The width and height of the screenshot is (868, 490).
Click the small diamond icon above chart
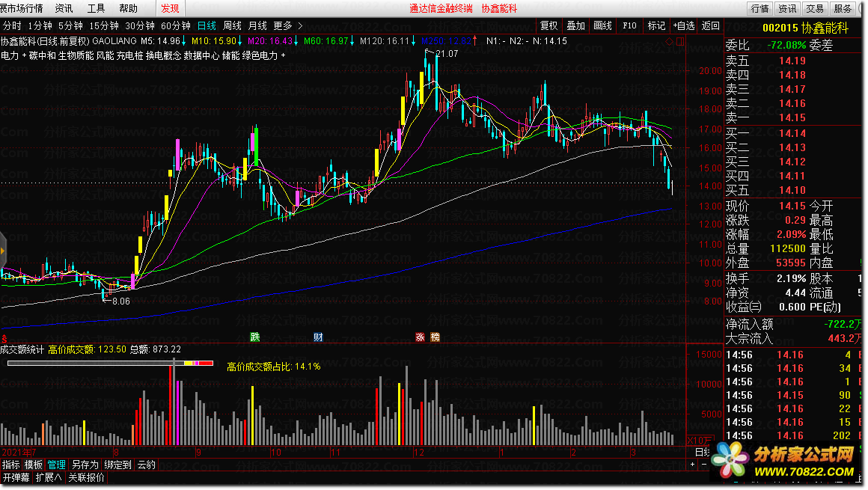[670, 42]
